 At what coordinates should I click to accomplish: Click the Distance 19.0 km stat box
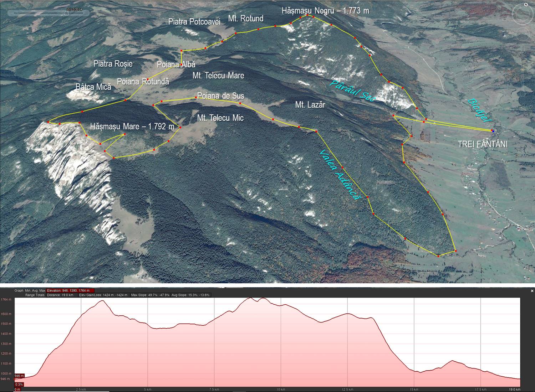(x=60, y=295)
